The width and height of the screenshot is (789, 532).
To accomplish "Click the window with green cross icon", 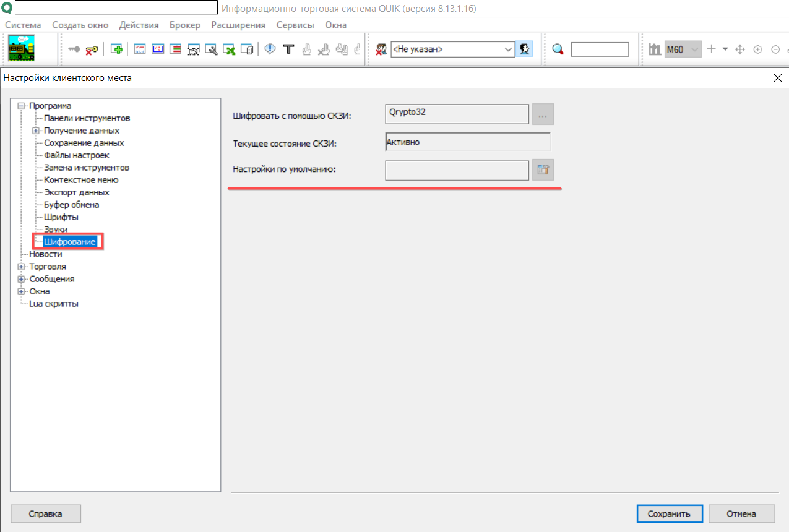I will (230, 49).
